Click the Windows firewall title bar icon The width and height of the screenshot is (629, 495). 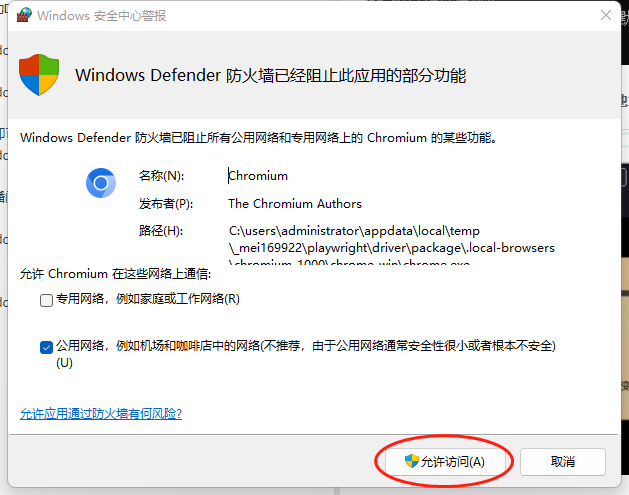pyautogui.click(x=24, y=15)
